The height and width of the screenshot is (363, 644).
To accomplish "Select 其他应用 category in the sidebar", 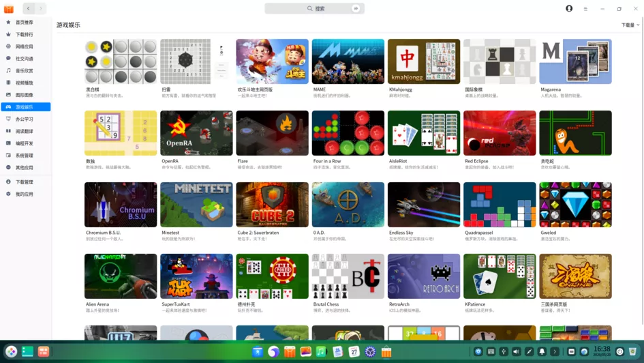I will pos(25,168).
